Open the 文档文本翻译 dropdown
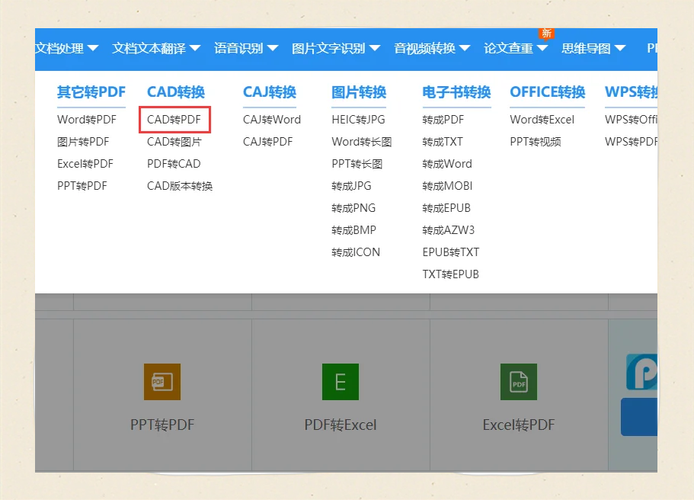The width and height of the screenshot is (694, 500). click(x=156, y=47)
